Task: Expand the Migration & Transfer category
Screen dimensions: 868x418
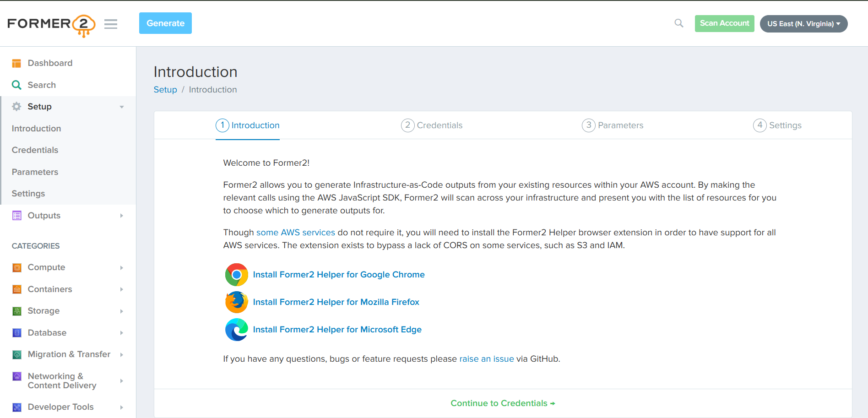Action: tap(121, 354)
